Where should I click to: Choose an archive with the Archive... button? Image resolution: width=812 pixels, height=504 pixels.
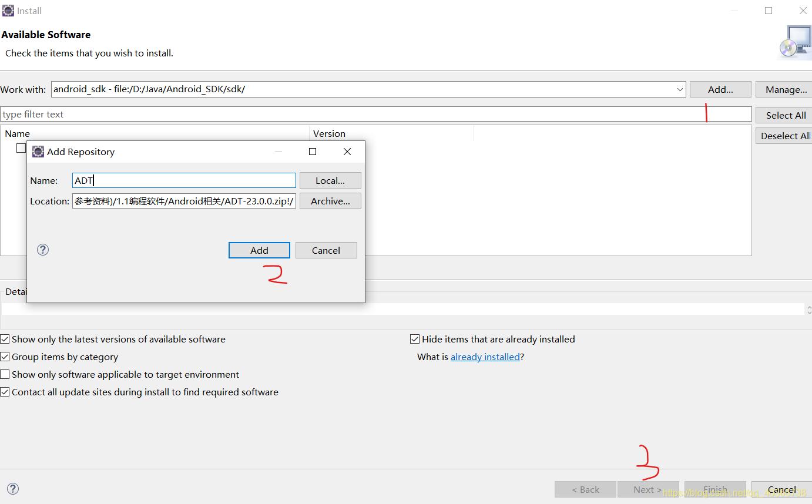(x=330, y=201)
